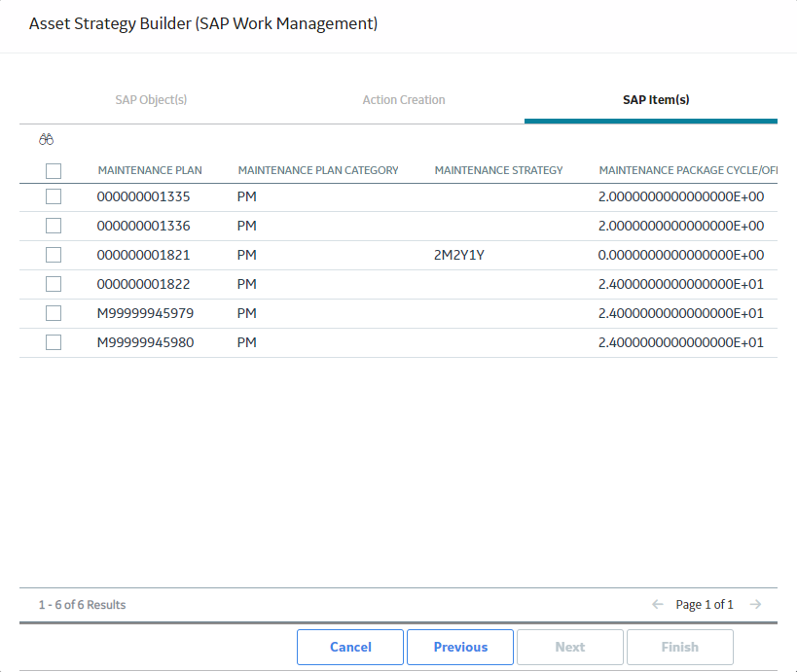The image size is (797, 672).
Task: Click the '1 - 6 of 6 Results' text
Action: coord(82,605)
